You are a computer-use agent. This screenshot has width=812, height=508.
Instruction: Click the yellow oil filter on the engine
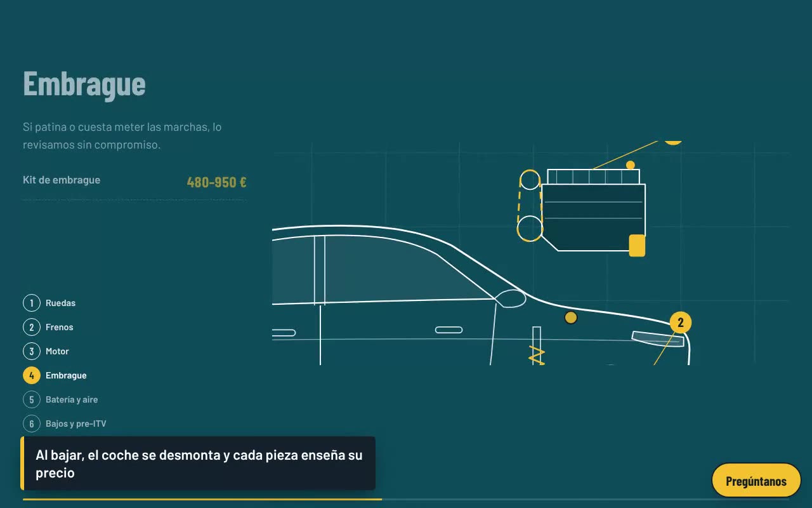tap(637, 246)
